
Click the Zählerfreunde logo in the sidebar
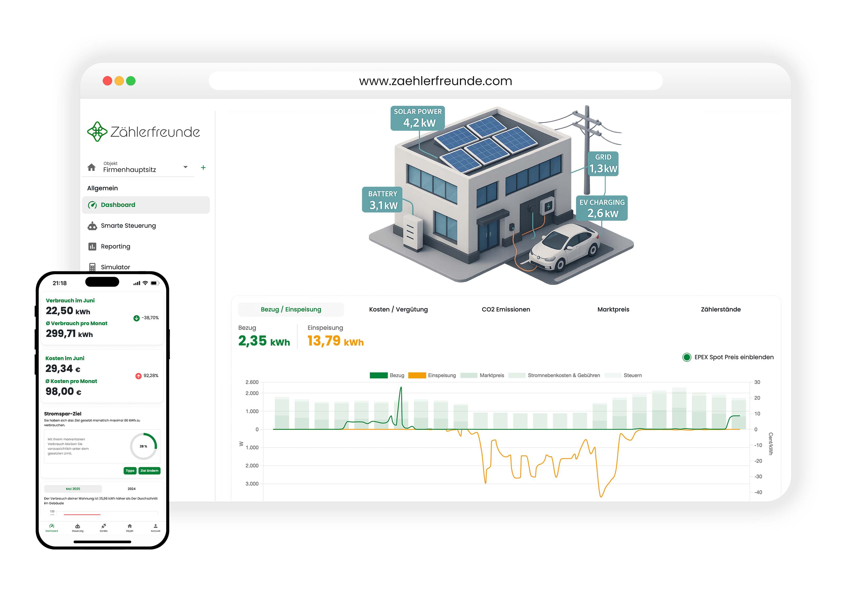coord(144,132)
